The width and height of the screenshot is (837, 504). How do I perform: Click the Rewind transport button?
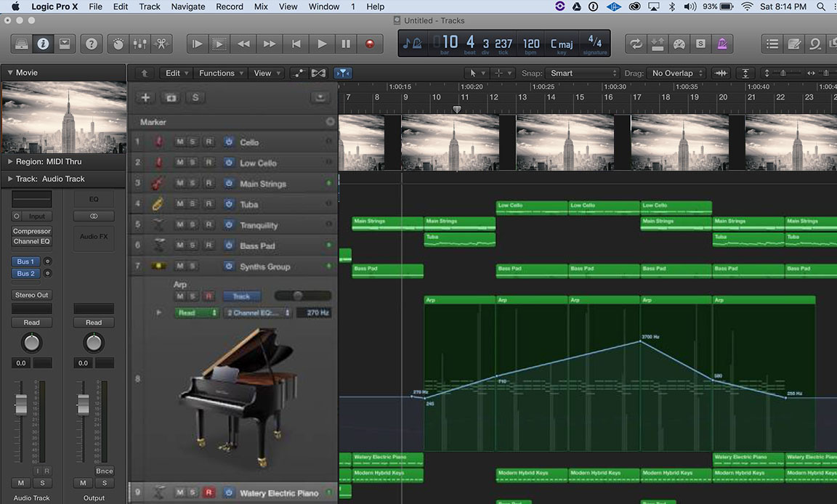click(x=243, y=44)
